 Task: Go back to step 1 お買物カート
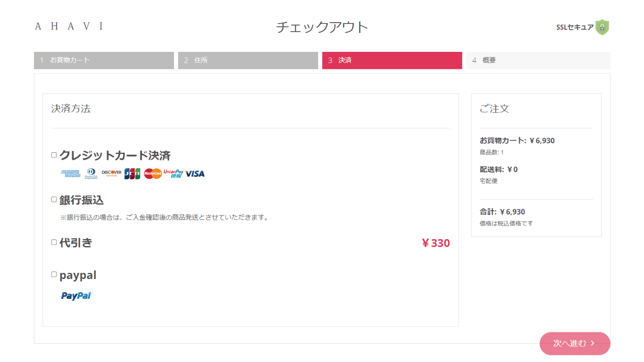(x=104, y=60)
